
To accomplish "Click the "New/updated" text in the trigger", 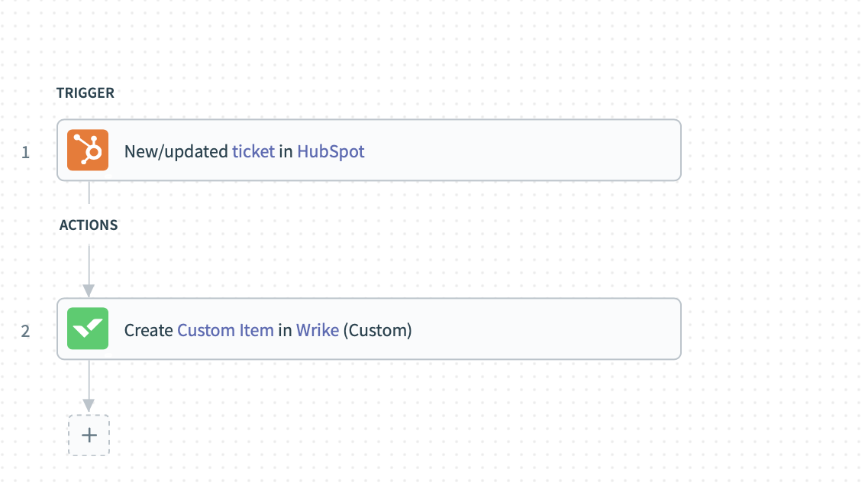I will tap(176, 151).
